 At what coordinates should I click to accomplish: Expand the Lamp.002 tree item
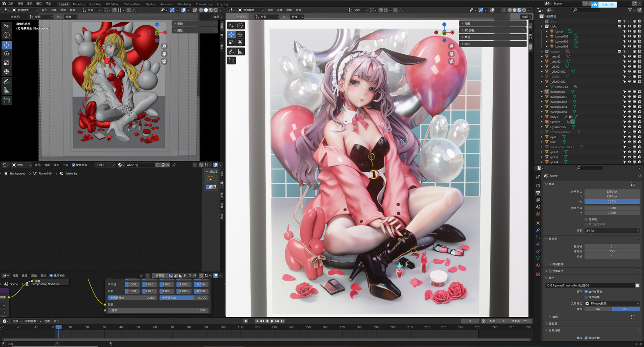[547, 41]
